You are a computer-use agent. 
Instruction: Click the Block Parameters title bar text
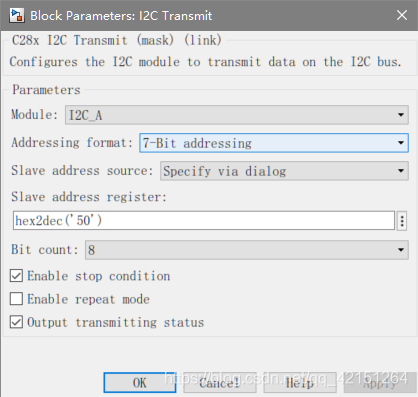tap(121, 16)
